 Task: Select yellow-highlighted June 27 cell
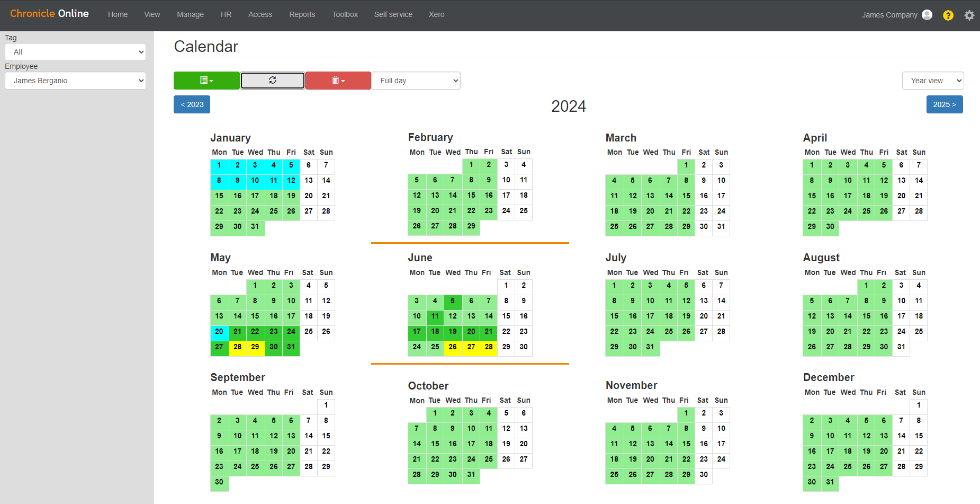tap(471, 347)
